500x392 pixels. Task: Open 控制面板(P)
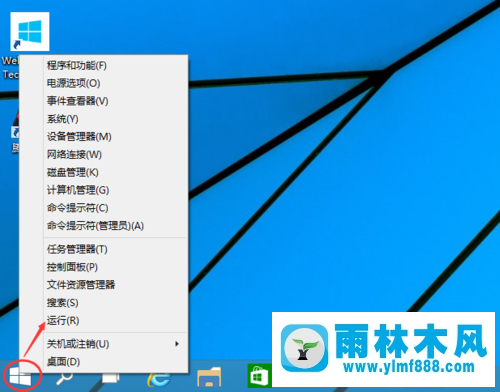click(104, 267)
